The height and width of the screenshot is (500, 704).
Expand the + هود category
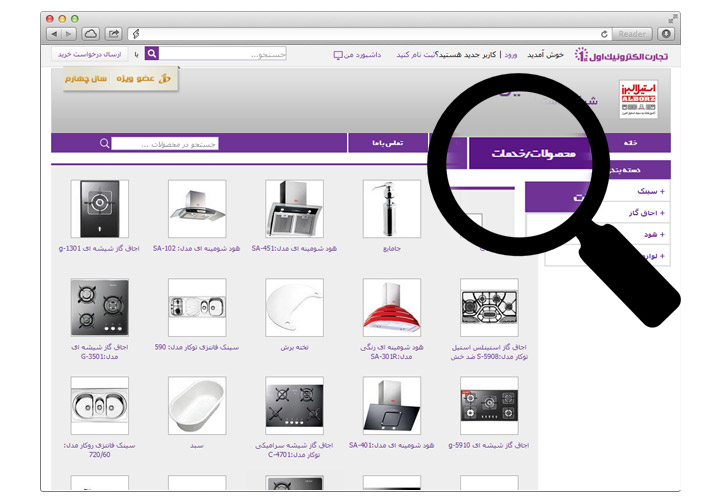pyautogui.click(x=654, y=234)
